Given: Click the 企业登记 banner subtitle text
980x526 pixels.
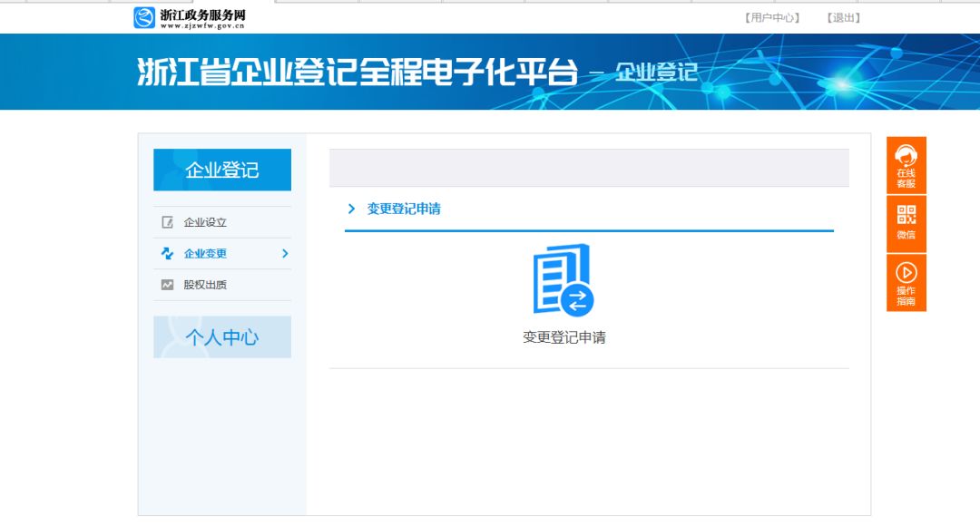Looking at the screenshot, I should pos(656,73).
